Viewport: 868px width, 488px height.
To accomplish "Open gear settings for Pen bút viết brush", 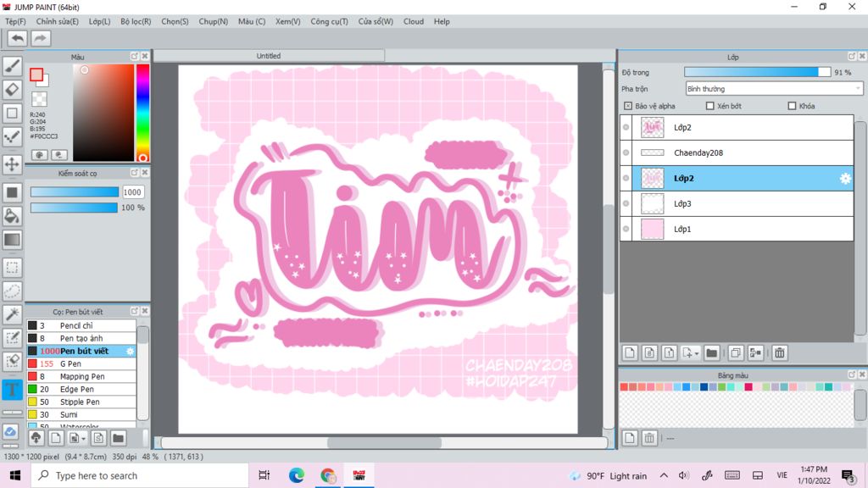I will coord(130,351).
